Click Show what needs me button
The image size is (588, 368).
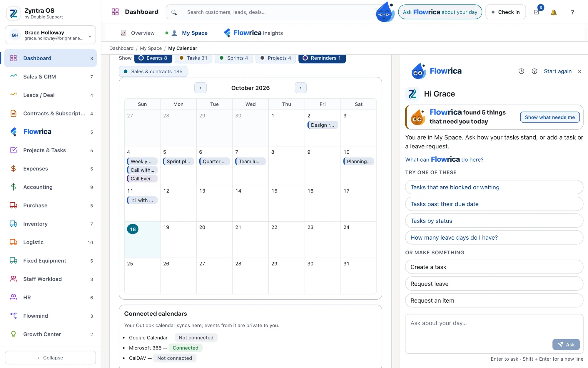tap(550, 117)
